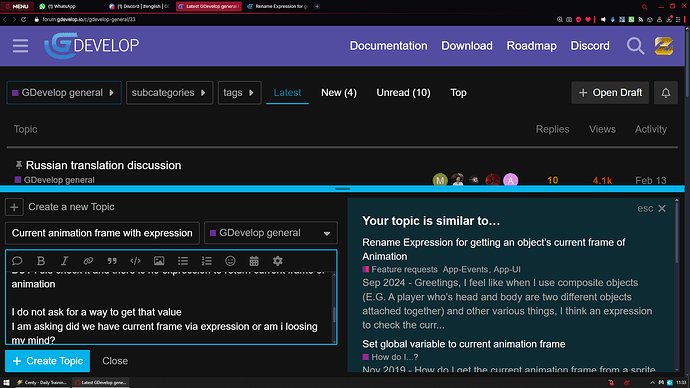Viewport: 690px width, 388px height.
Task: Apply blockquote formatting
Action: click(112, 261)
